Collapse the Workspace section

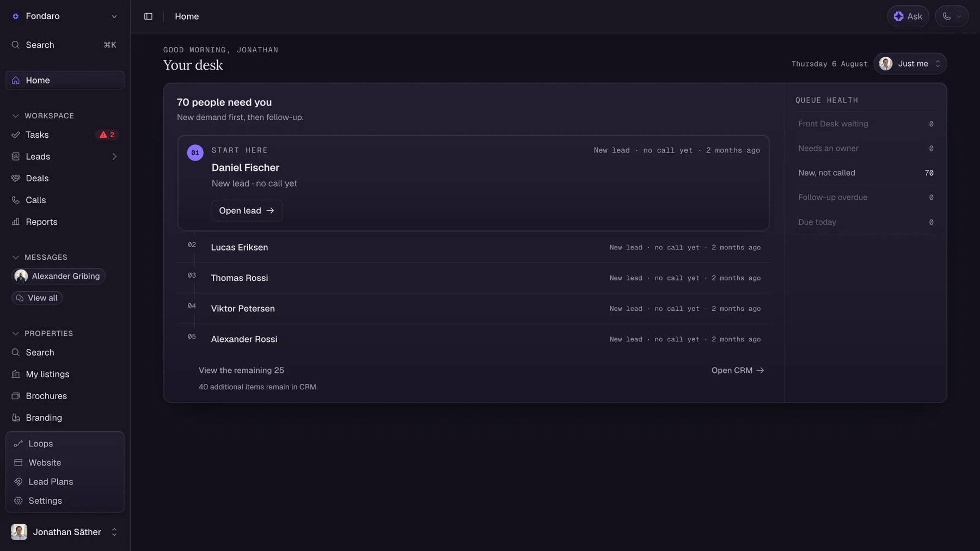[x=15, y=116]
